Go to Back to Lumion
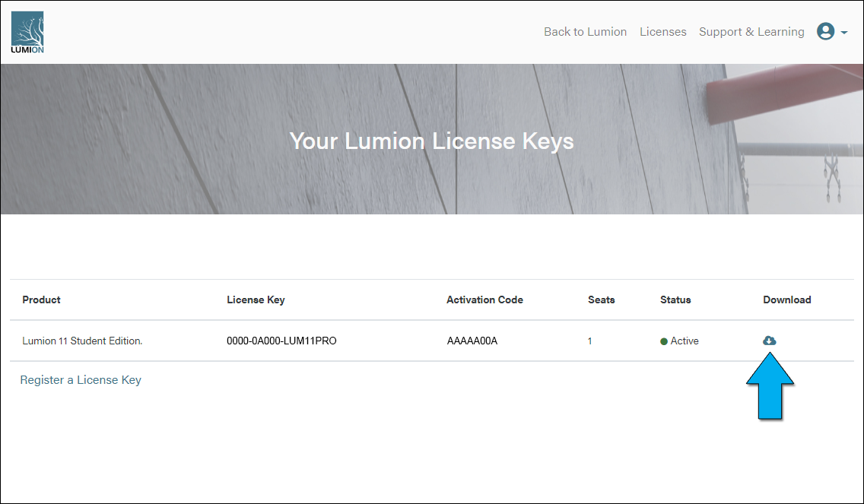Screen dimensions: 864x504 click(x=585, y=32)
